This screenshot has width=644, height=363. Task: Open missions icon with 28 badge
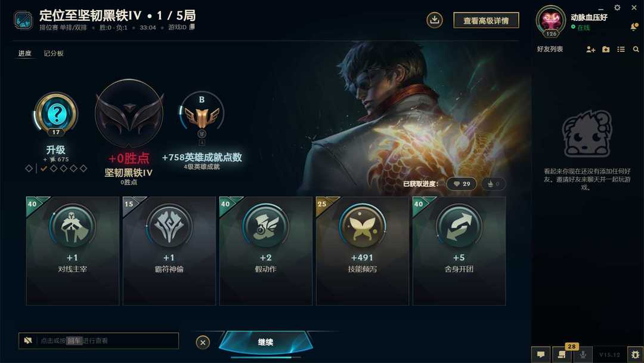(562, 353)
